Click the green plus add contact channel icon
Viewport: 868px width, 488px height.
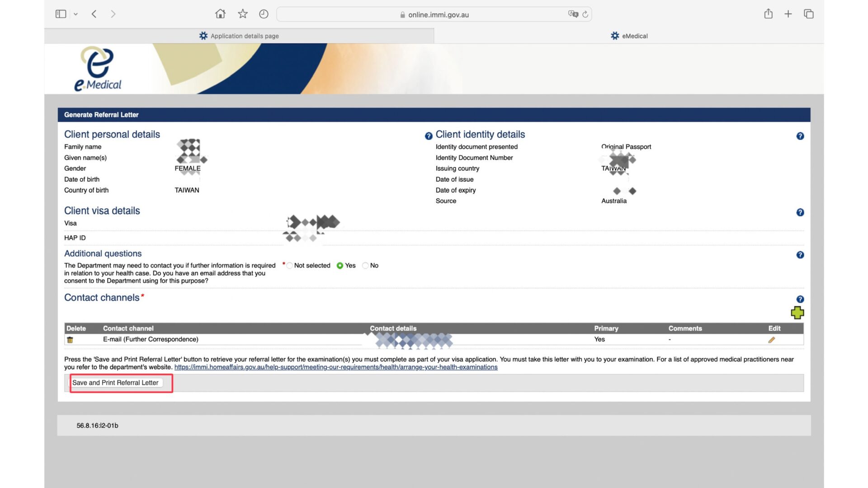click(x=797, y=313)
